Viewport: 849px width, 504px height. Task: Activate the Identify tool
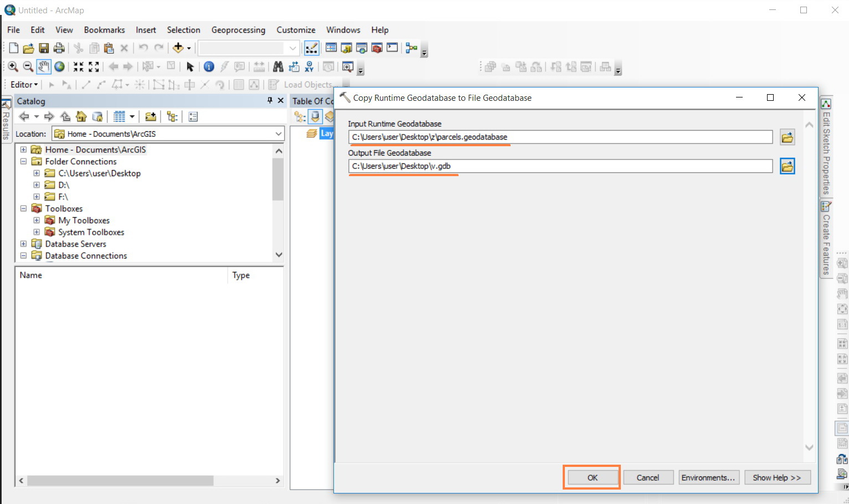pyautogui.click(x=209, y=67)
